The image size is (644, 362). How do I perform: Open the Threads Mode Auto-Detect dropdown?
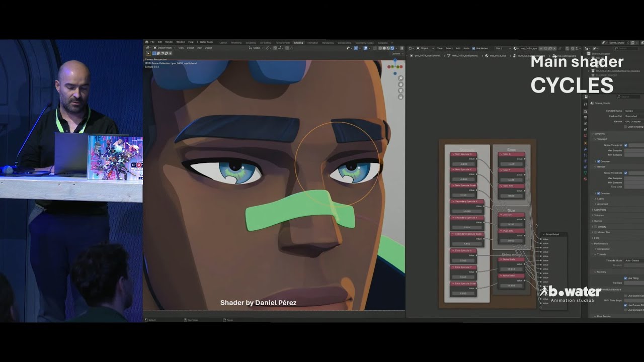[634, 260]
